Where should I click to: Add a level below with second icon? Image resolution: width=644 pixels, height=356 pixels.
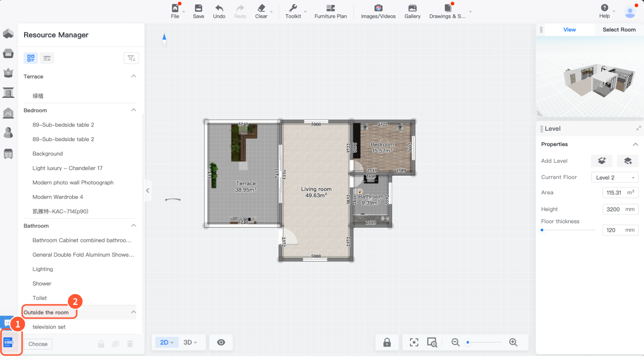coord(628,161)
